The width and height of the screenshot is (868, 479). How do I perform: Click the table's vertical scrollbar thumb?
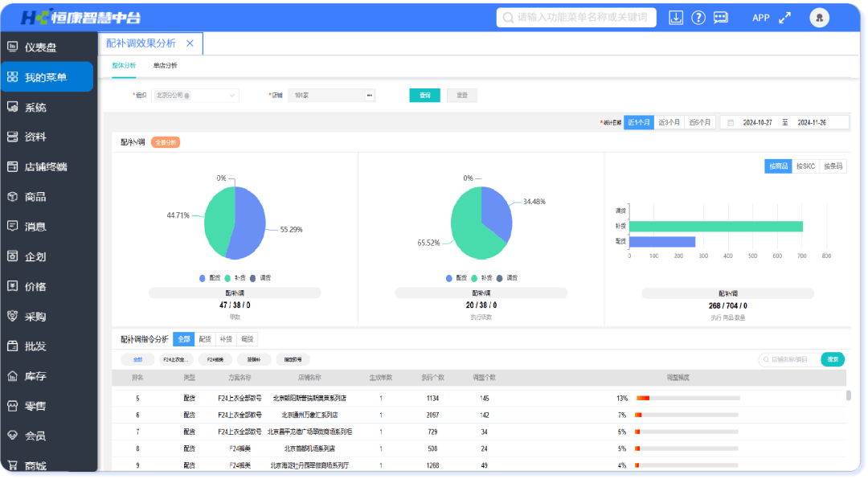click(x=849, y=395)
